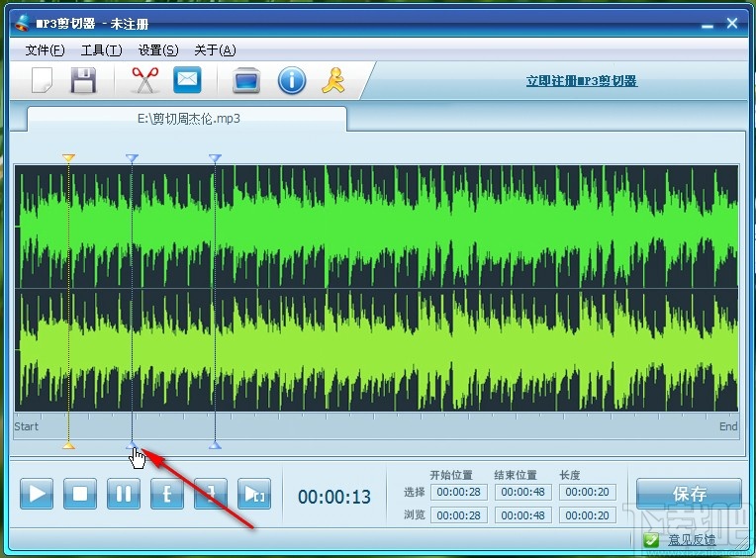Click the floppy disk save icon

(x=83, y=80)
